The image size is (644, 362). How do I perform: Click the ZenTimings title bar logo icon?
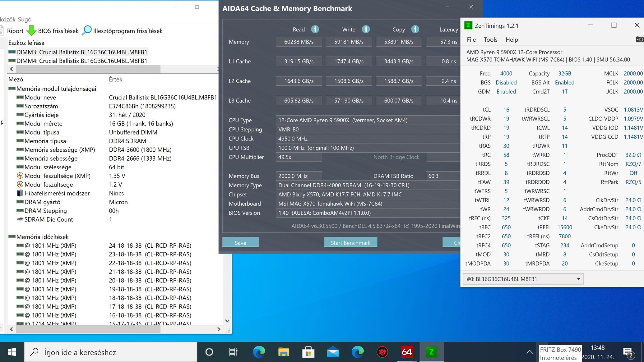click(468, 25)
